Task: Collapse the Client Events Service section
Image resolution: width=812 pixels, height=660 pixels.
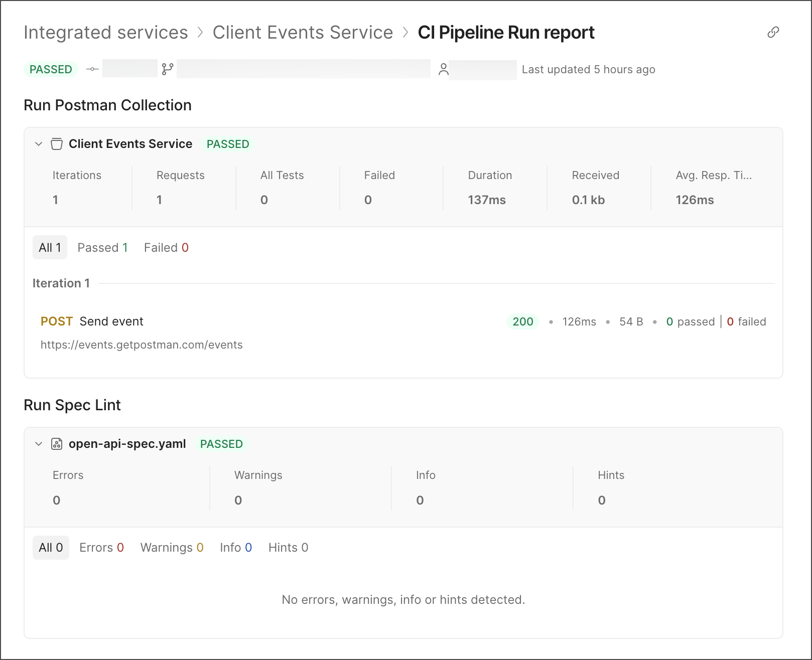Action: click(x=39, y=144)
